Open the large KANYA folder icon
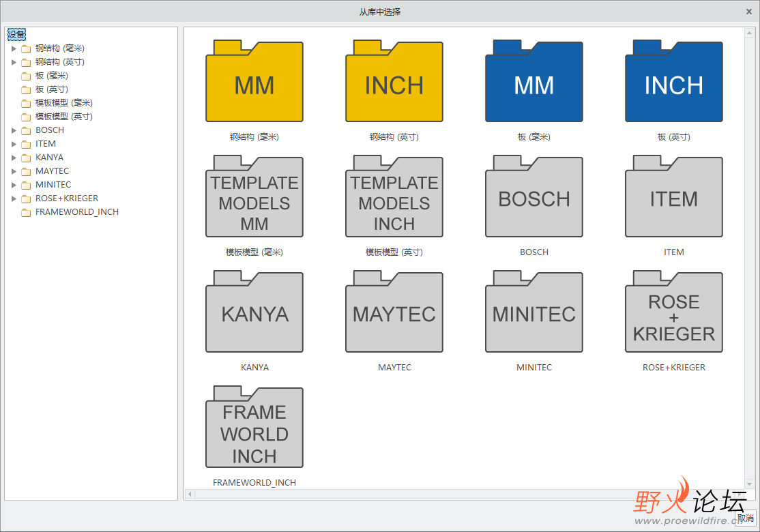 254,312
